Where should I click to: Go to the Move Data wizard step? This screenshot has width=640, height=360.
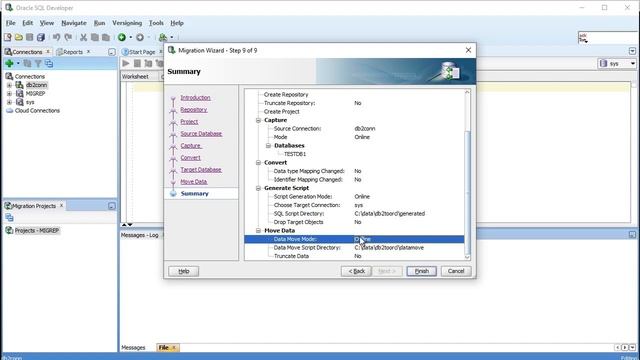click(194, 182)
